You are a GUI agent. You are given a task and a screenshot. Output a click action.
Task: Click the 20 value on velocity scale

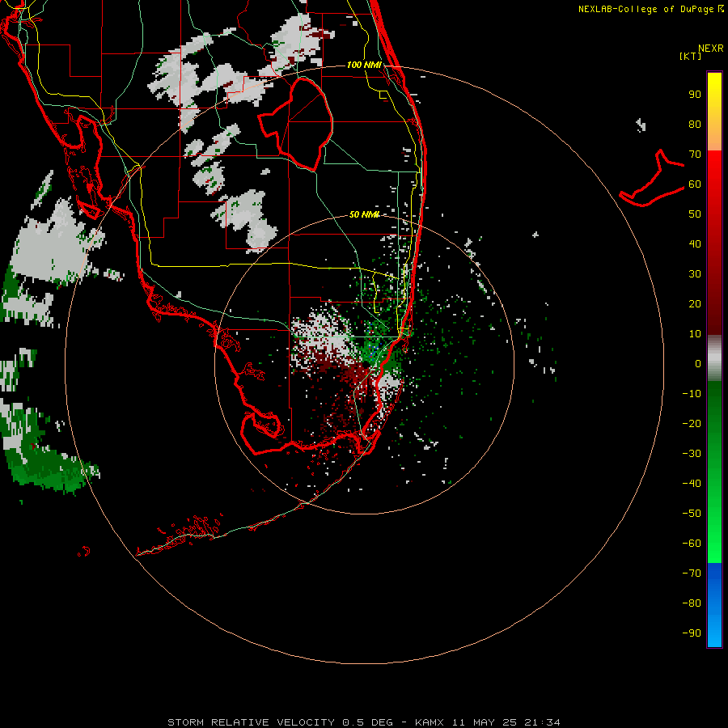(695, 304)
